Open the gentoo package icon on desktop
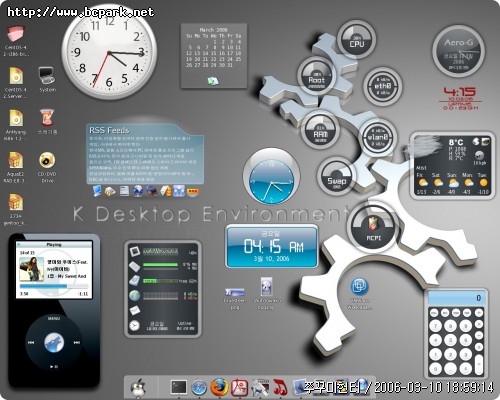Screen dimensions: 500x400 pyautogui.click(x=16, y=202)
